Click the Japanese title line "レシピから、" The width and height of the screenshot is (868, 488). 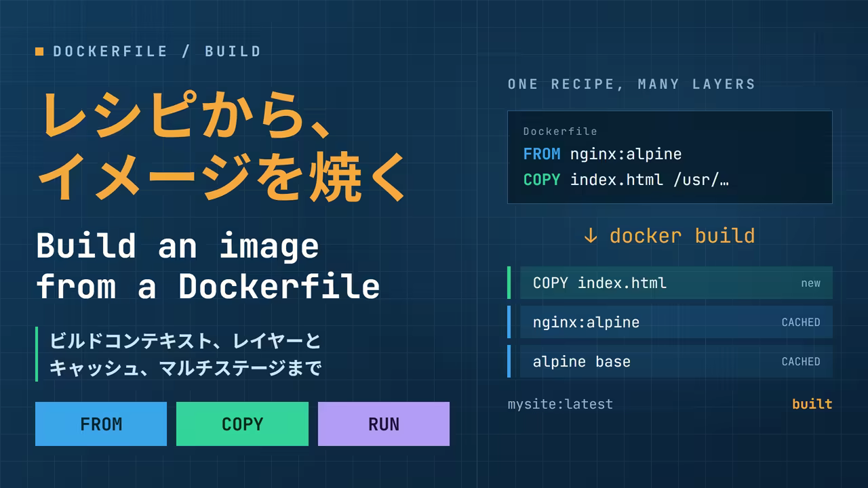click(187, 114)
